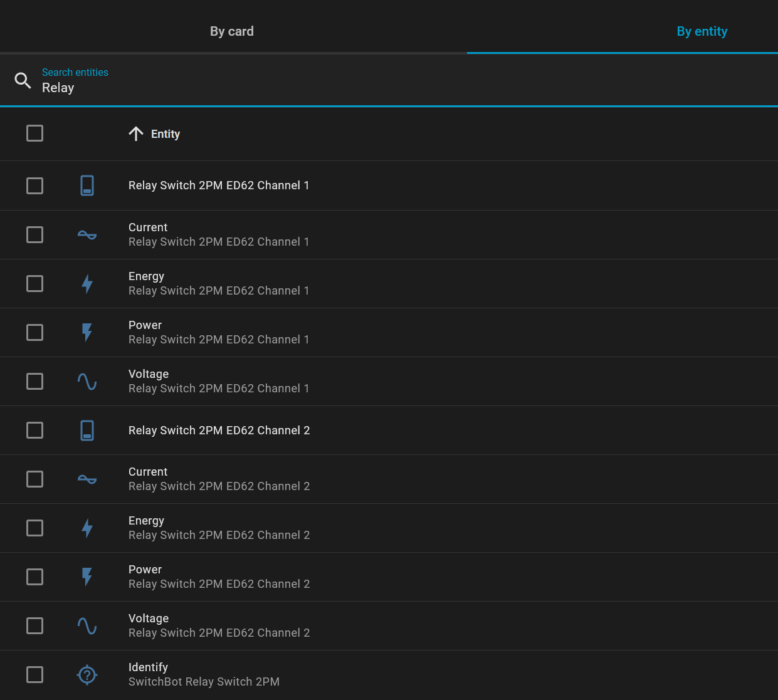Sort the list by Entity column
The width and height of the screenshot is (778, 700).
[x=166, y=134]
